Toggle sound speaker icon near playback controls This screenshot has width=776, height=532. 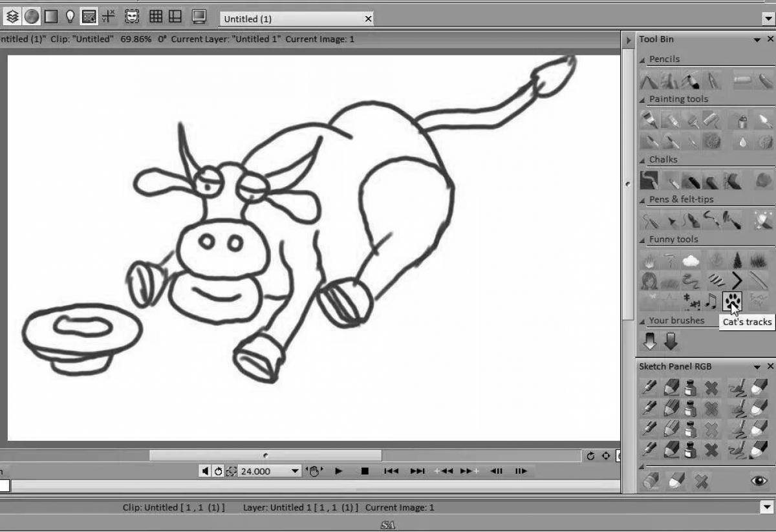205,471
